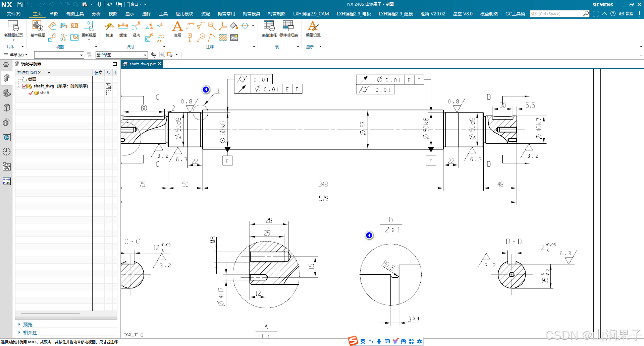Click the Sogou input method S icon
The width and height of the screenshot is (644, 346).
[x=353, y=341]
